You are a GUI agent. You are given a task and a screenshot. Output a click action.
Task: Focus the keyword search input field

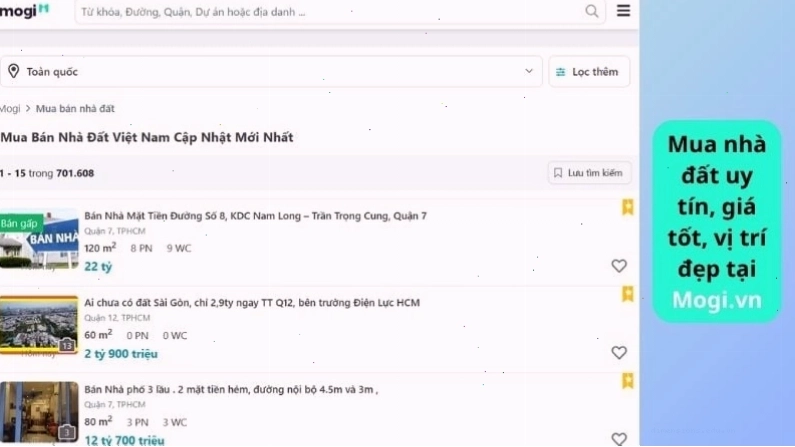(330, 12)
